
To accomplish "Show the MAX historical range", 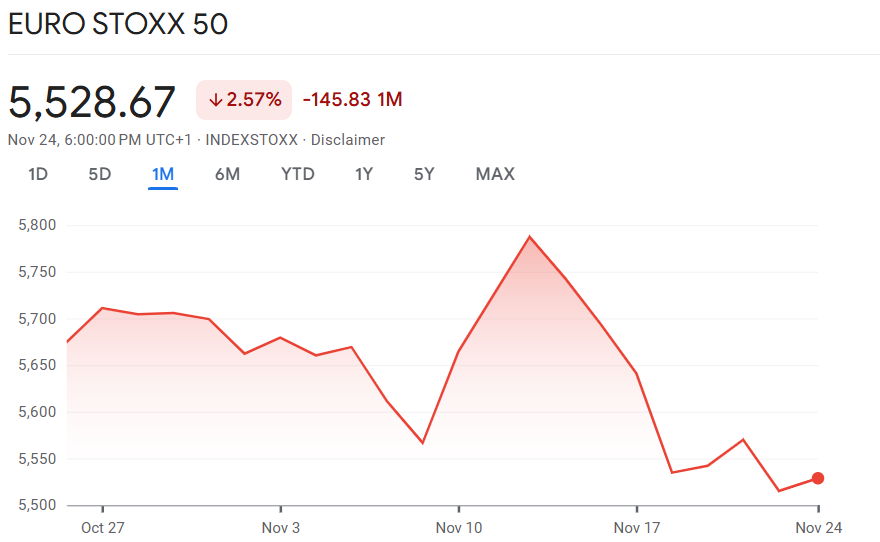I will [495, 174].
